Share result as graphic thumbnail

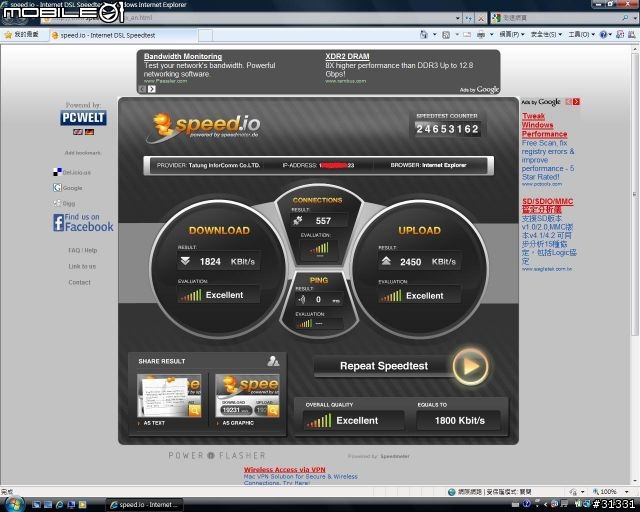(247, 396)
